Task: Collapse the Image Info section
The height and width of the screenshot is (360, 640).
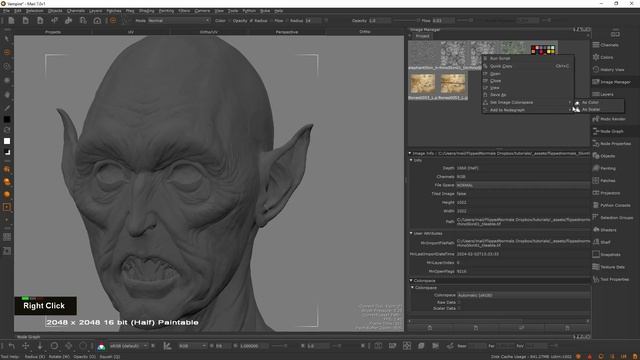Action: [x=410, y=153]
